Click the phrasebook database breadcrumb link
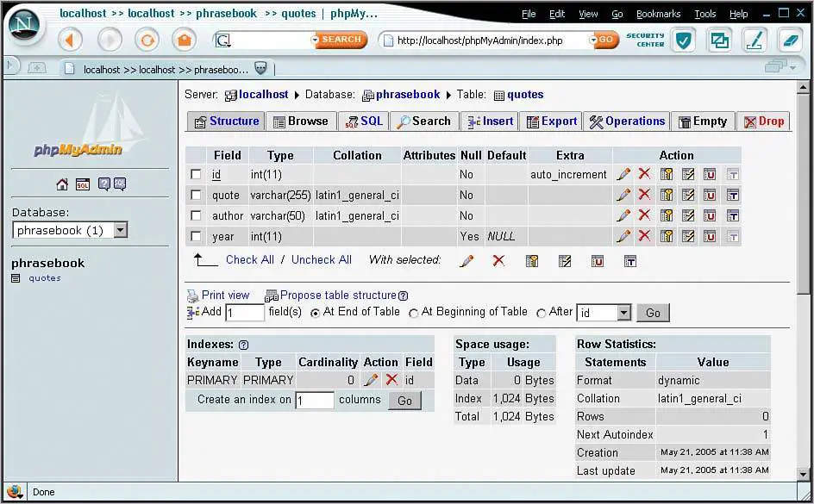The height and width of the screenshot is (504, 814). 408,95
